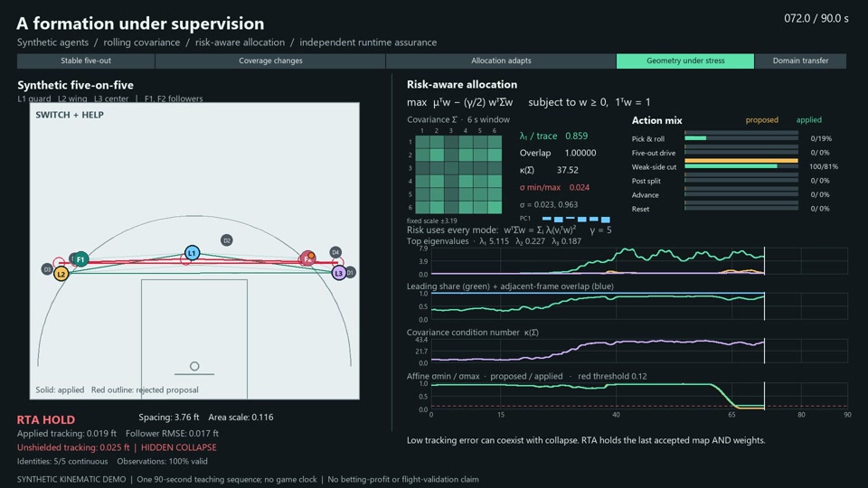Click the Top eigenvalues line chart
The height and width of the screenshot is (488, 868).
[639, 261]
